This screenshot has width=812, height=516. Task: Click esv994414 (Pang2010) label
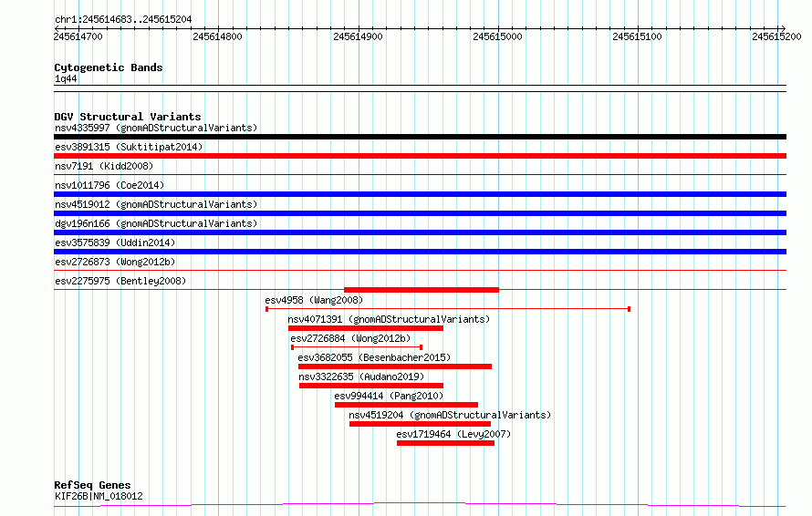click(x=389, y=396)
